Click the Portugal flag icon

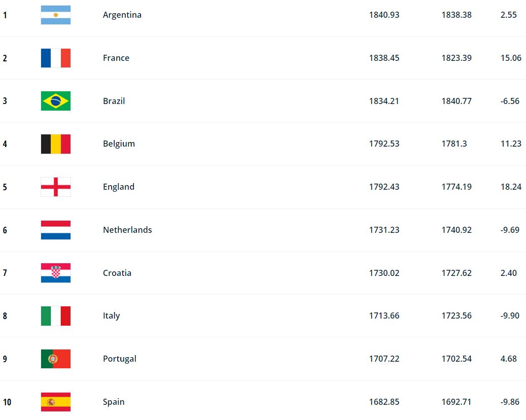click(56, 359)
